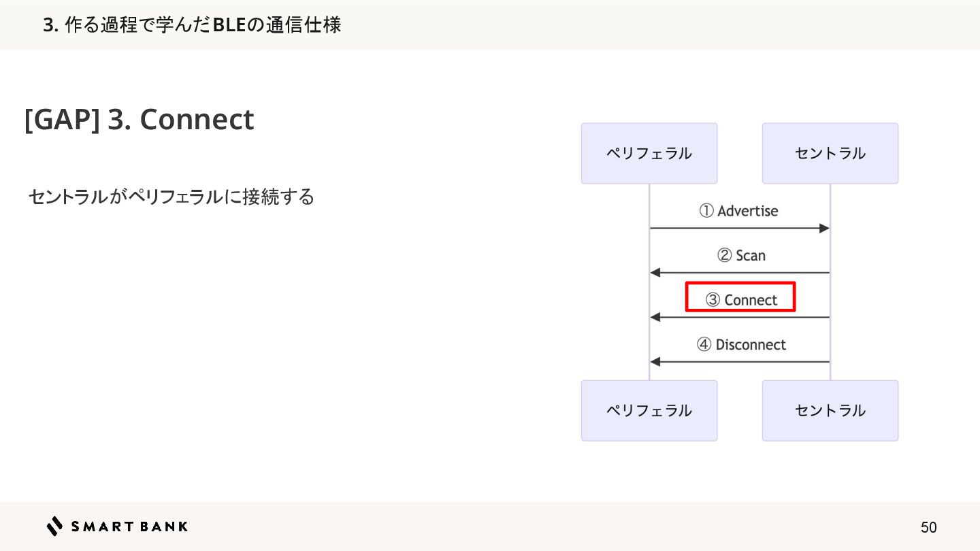Screen dimensions: 980x551
Task: Click the SmartBank logo icon
Action: pos(54,526)
